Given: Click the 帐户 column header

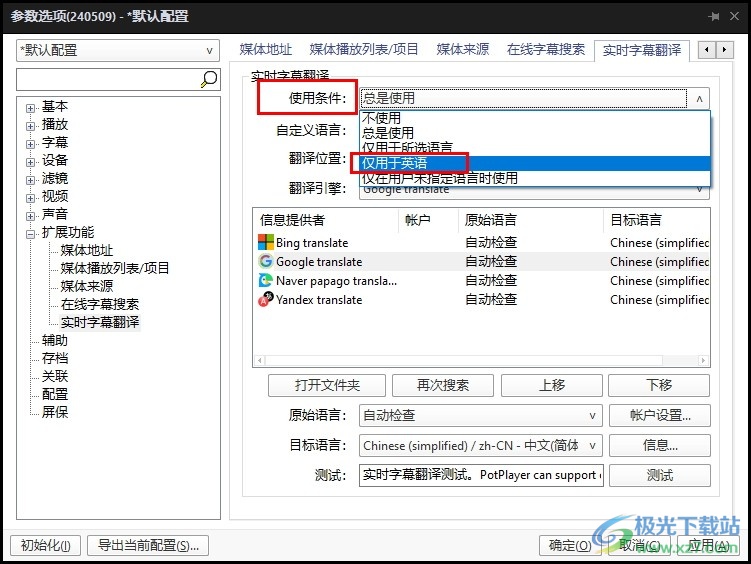Looking at the screenshot, I should 429,220.
